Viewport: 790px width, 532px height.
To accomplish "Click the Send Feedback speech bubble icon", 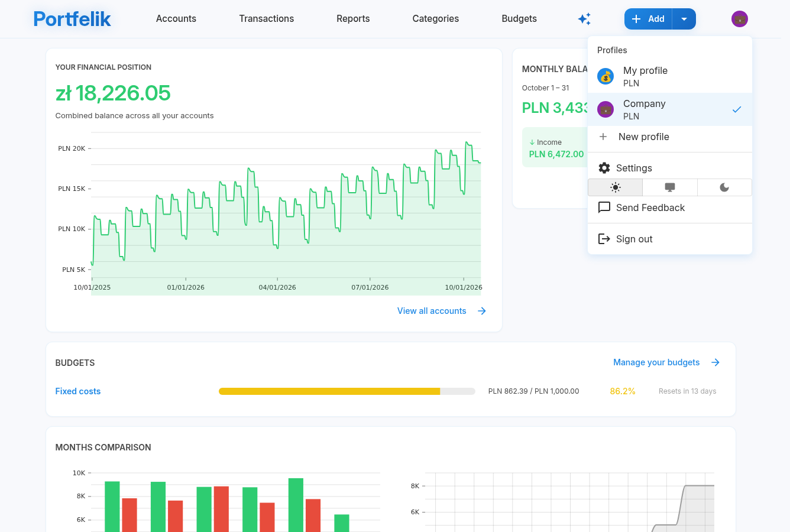I will (604, 207).
